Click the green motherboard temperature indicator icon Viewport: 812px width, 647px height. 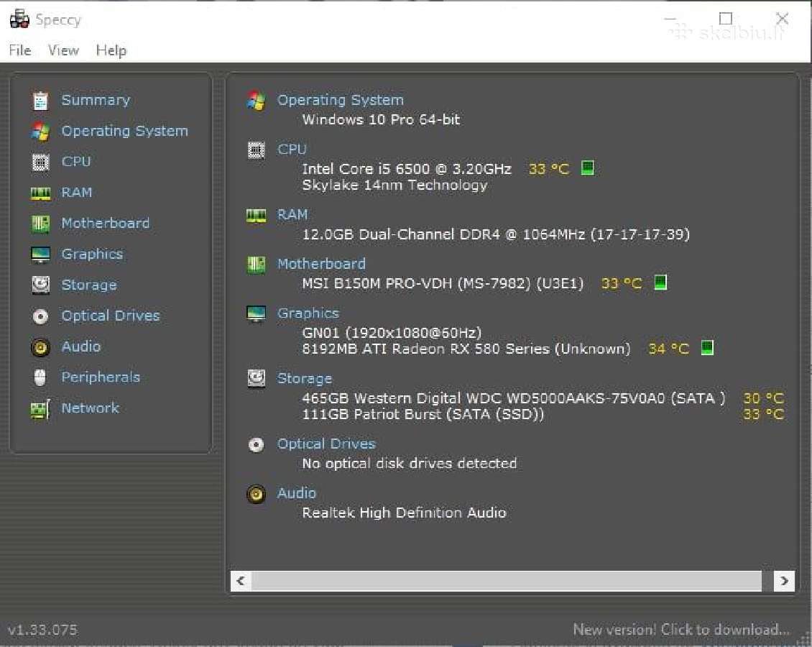tap(660, 283)
